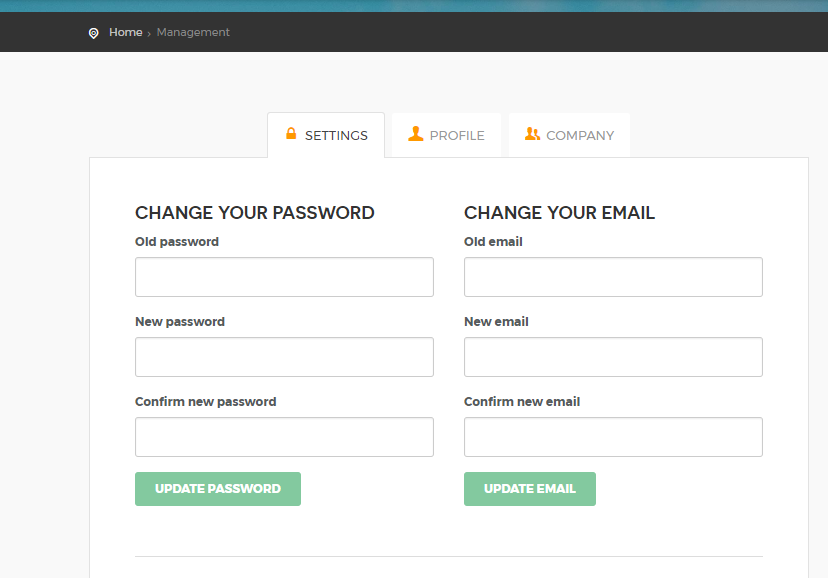Focus the Confirm new password field
The height and width of the screenshot is (578, 828).
[284, 437]
